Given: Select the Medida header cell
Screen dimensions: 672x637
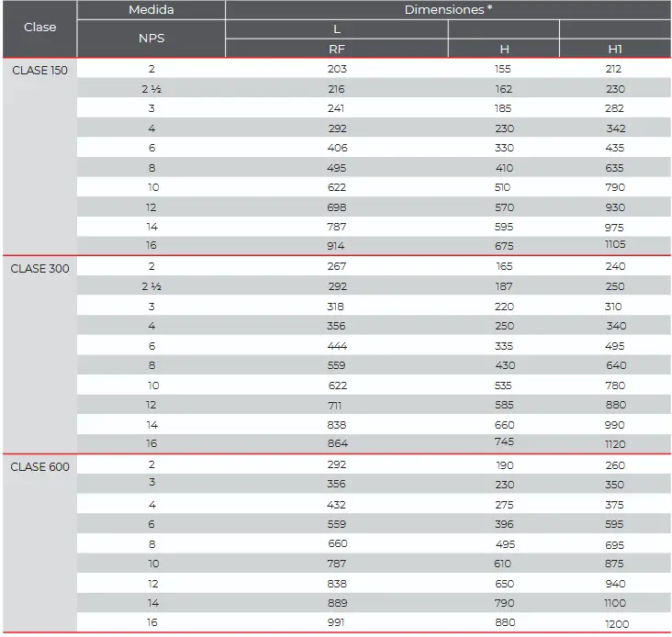Looking at the screenshot, I should (151, 10).
